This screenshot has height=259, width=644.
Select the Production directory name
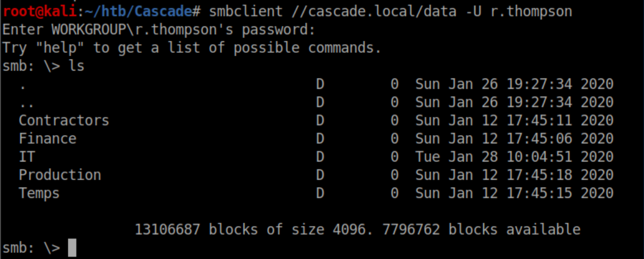(x=60, y=175)
